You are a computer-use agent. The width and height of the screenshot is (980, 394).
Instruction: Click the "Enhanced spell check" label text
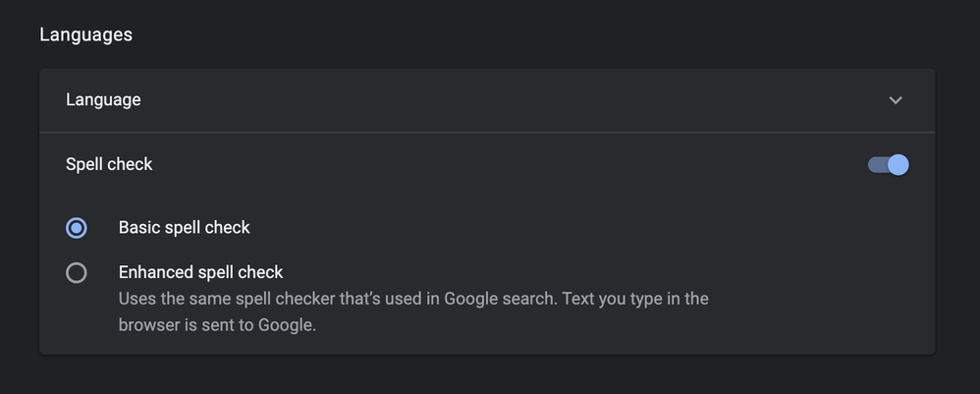click(x=200, y=272)
